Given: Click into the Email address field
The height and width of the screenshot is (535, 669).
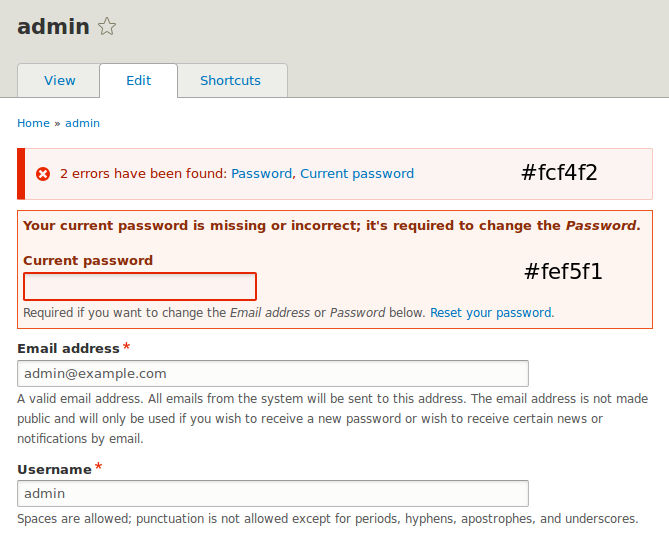Looking at the screenshot, I should click(273, 373).
